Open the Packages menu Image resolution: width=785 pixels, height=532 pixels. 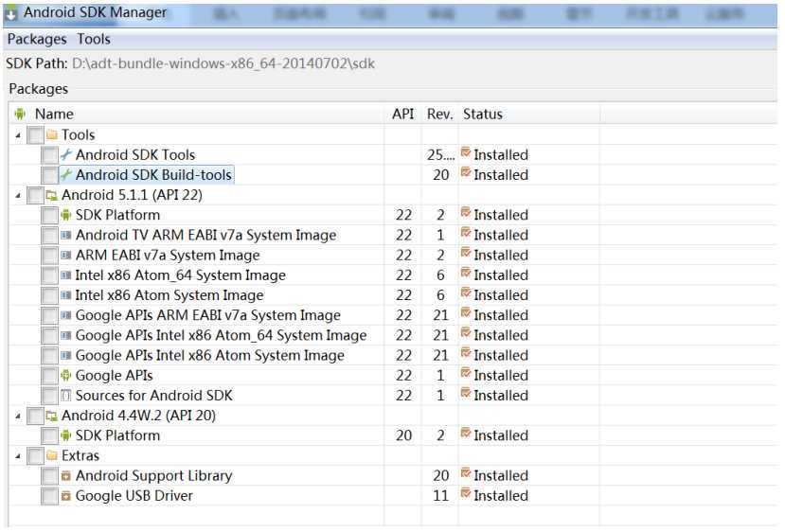[37, 39]
